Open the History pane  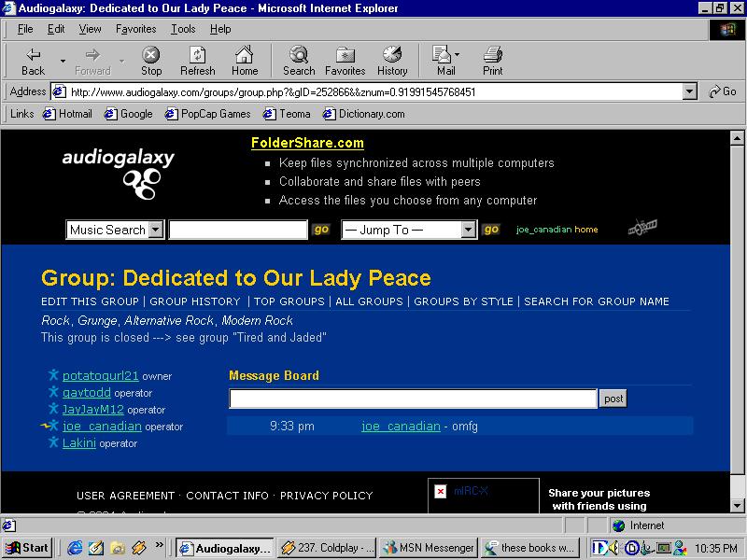click(392, 61)
